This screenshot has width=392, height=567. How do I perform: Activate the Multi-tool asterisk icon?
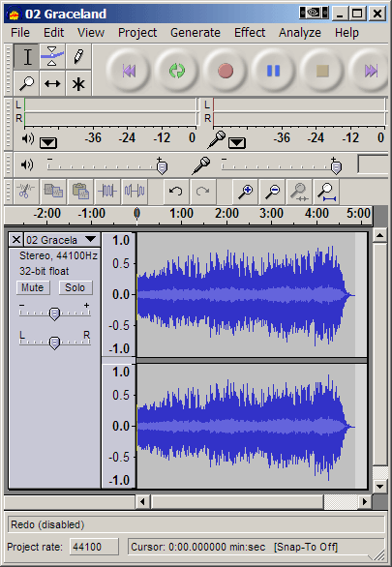[78, 83]
